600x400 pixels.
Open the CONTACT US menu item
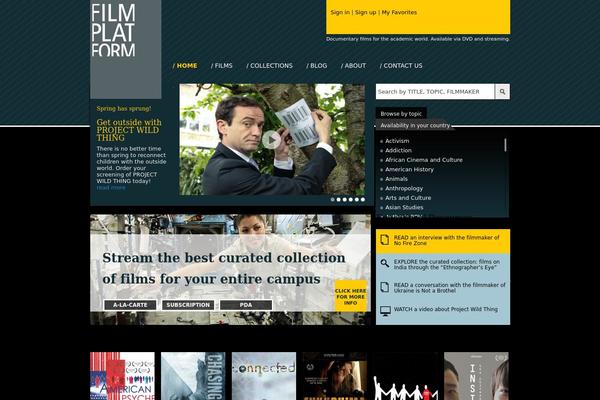point(401,66)
